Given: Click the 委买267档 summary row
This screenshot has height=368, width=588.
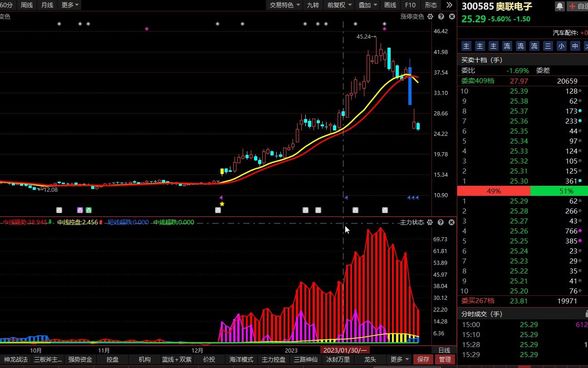Looking at the screenshot, I should click(523, 301).
